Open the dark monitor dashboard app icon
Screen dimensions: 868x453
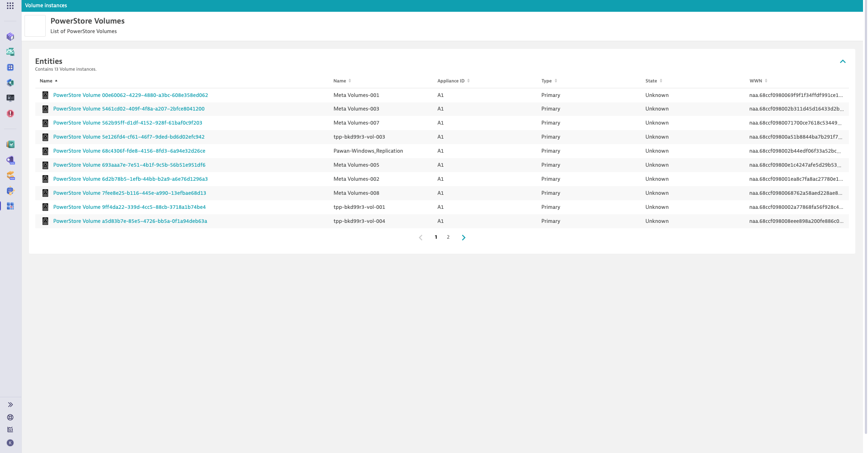pos(10,98)
